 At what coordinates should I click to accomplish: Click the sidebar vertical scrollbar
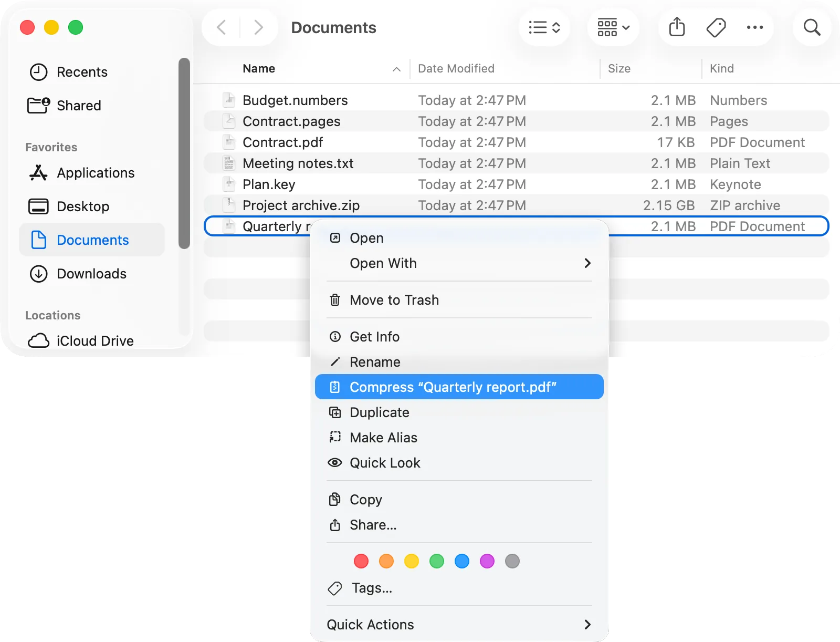tap(184, 153)
